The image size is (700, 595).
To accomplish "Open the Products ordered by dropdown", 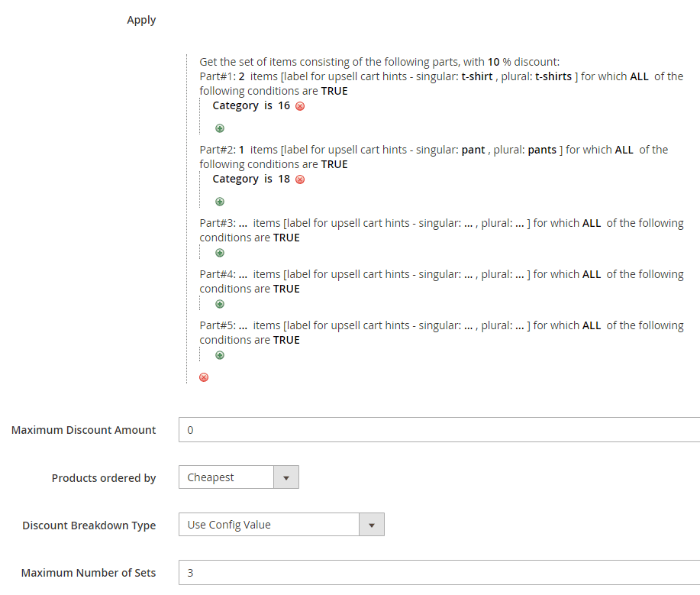I will tap(239, 477).
